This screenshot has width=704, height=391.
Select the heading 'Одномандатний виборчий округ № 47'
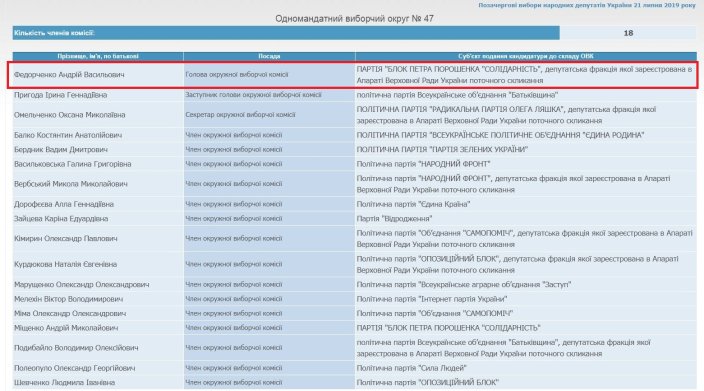coord(354,19)
